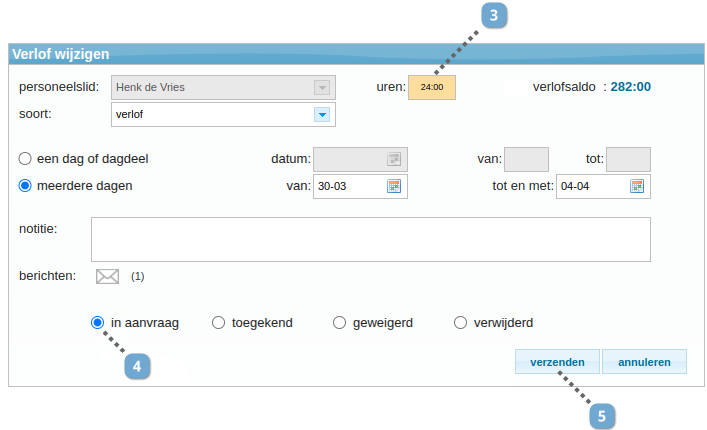Expand the 'soort' verlof dropdown
The width and height of the screenshot is (707, 430).
pos(322,114)
